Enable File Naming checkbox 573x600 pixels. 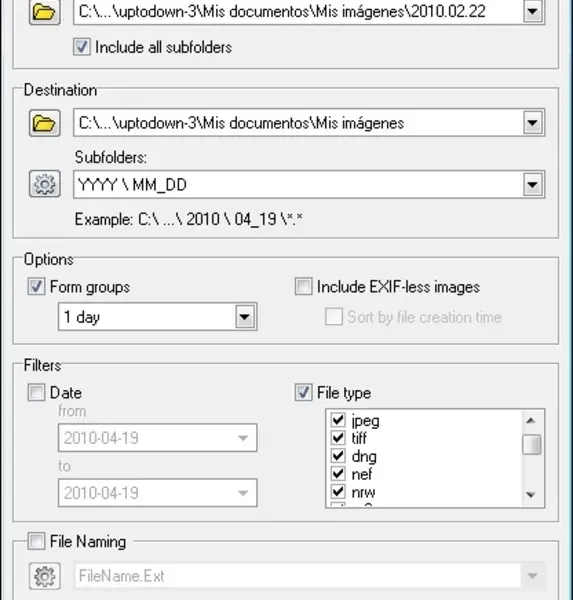[36, 541]
